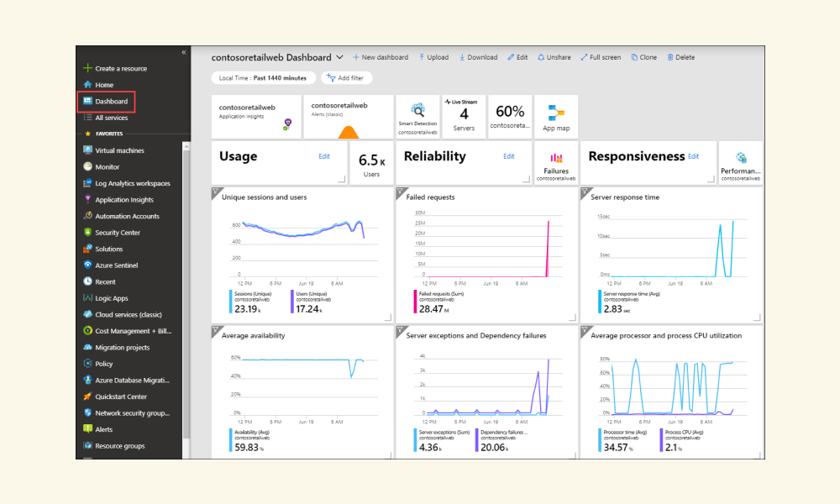Open the Solutions icon
This screenshot has width=840, height=504.
click(88, 249)
